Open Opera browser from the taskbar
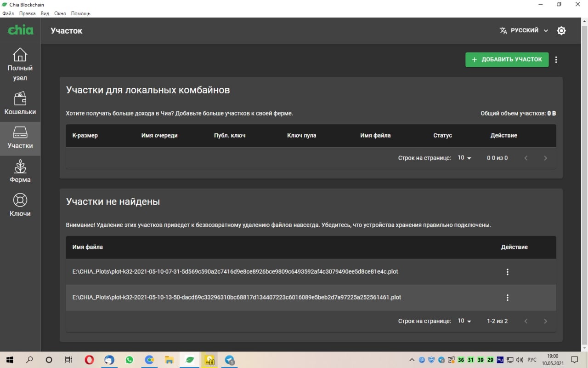The width and height of the screenshot is (588, 368). click(89, 360)
